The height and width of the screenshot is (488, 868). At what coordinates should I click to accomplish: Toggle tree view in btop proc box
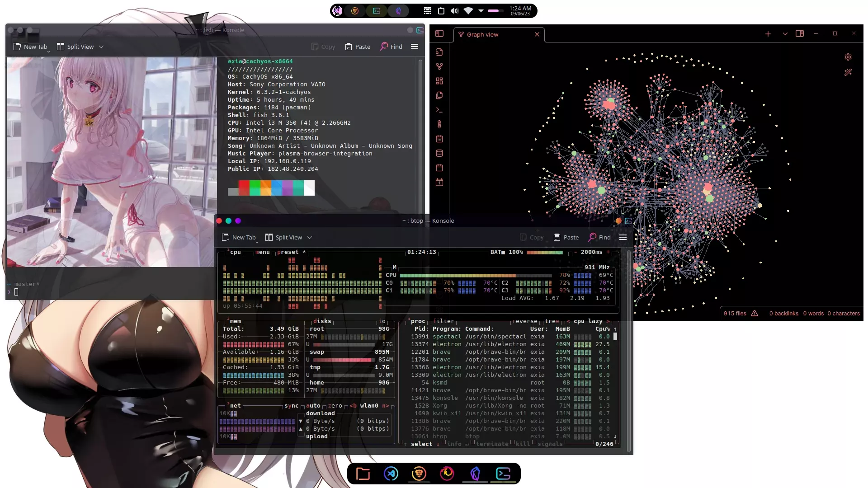pos(552,321)
